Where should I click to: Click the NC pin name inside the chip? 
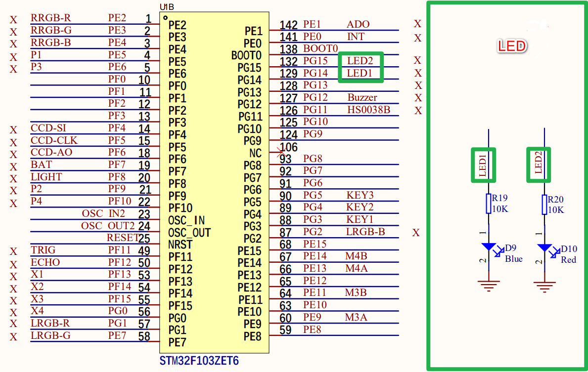click(x=255, y=153)
